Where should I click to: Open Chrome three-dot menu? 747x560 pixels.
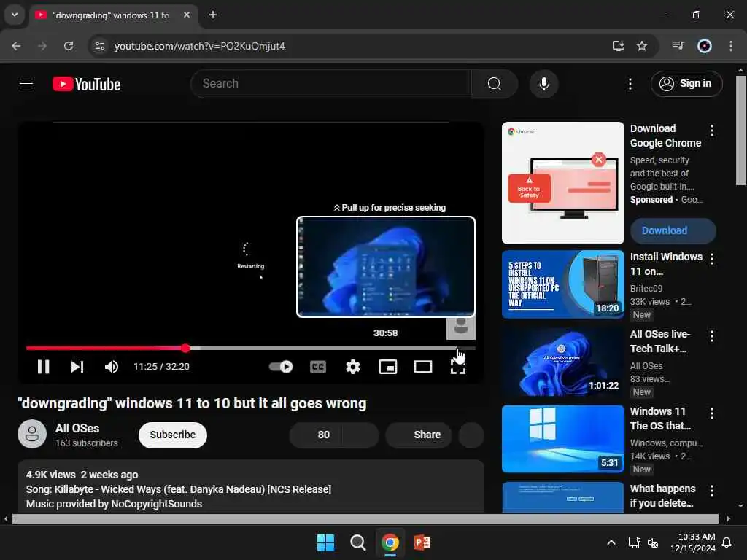pos(731,46)
